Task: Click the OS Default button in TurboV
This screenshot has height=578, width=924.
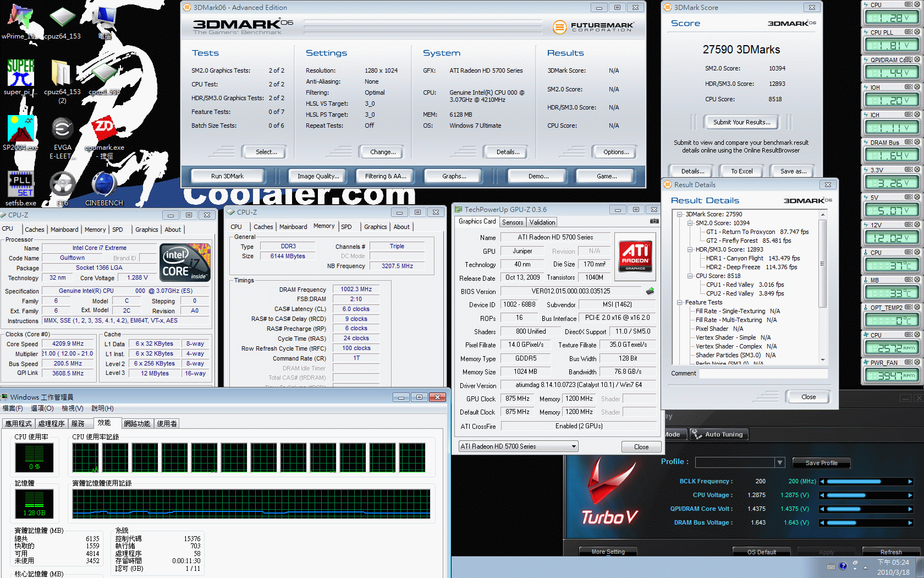Action: [x=762, y=552]
